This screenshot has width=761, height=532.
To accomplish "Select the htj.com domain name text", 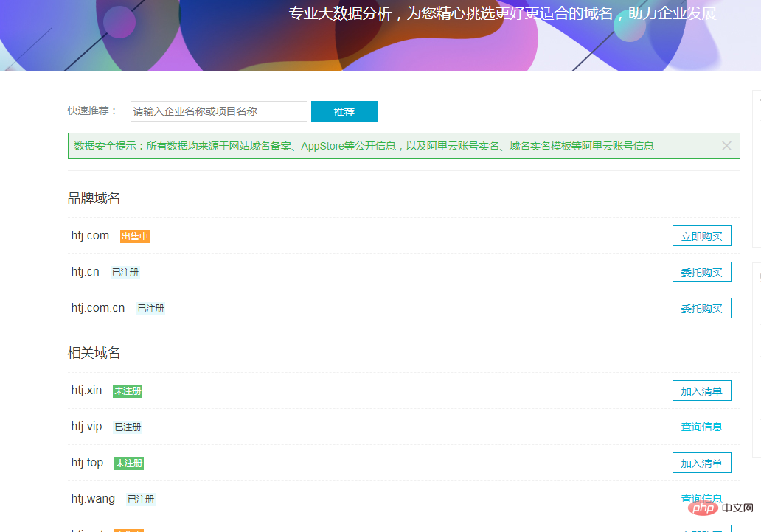I will click(90, 236).
